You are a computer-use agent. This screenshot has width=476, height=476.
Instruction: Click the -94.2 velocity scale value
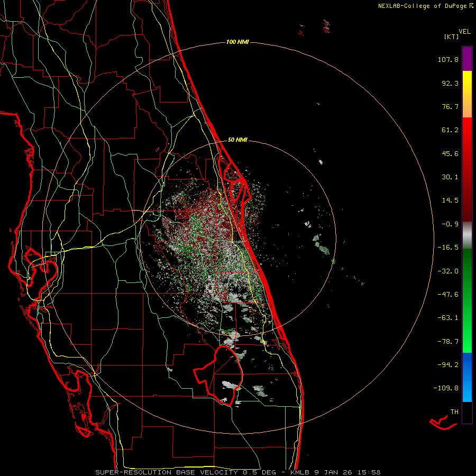tap(448, 365)
